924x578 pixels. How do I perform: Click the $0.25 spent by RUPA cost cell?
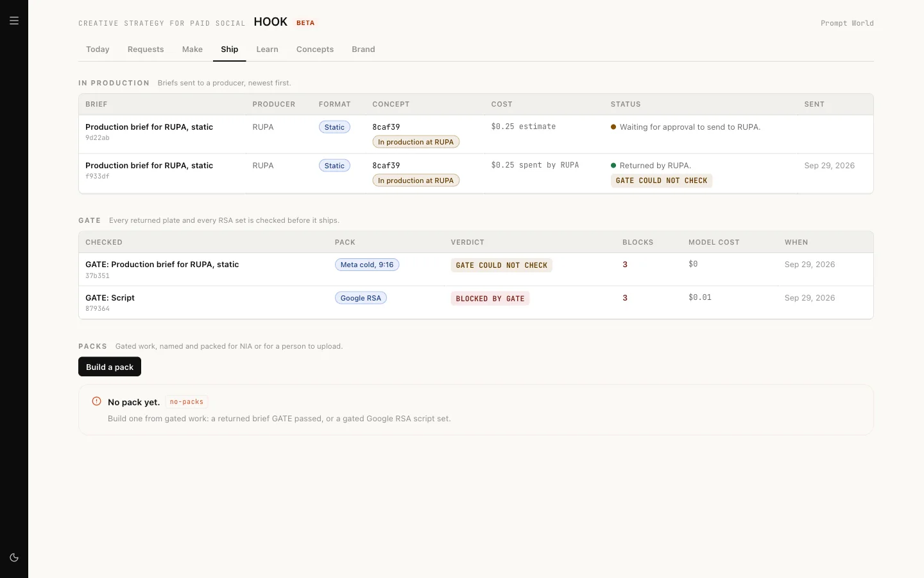pos(535,165)
